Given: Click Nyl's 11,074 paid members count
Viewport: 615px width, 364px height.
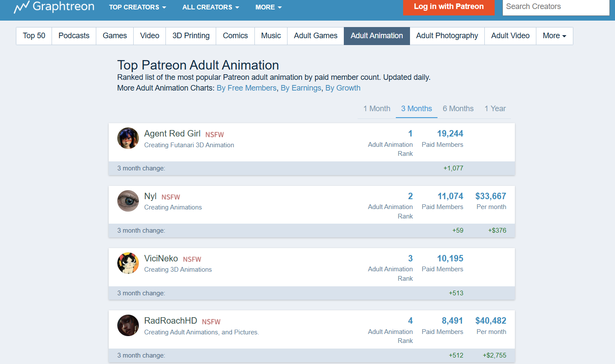Looking at the screenshot, I should (x=450, y=196).
